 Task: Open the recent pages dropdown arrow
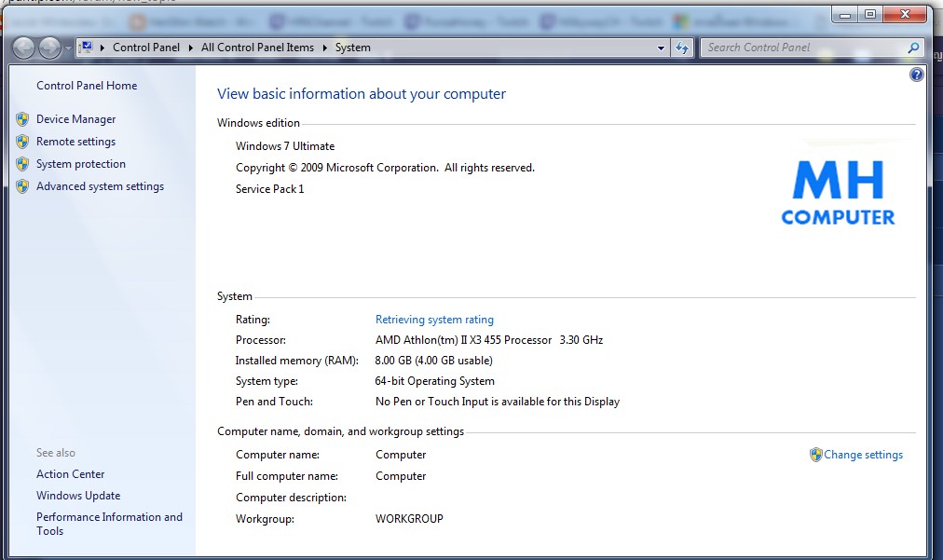pos(68,48)
